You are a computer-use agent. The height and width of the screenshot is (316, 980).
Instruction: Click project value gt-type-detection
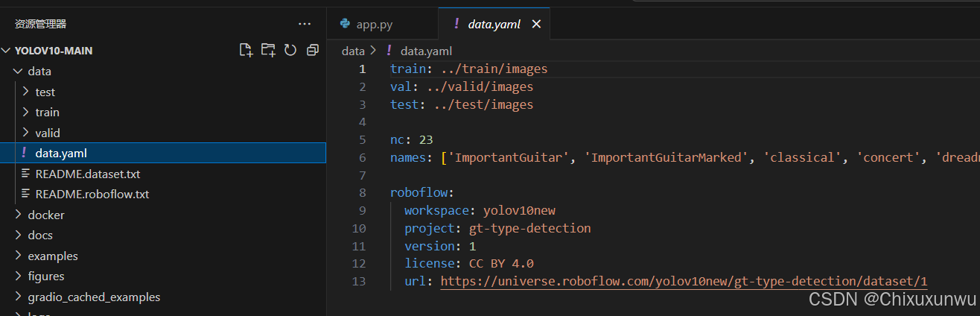529,228
